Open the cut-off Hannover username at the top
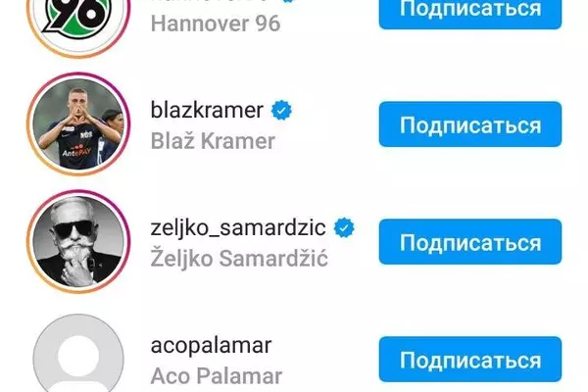The height and width of the screenshot is (392, 588). coord(210,1)
